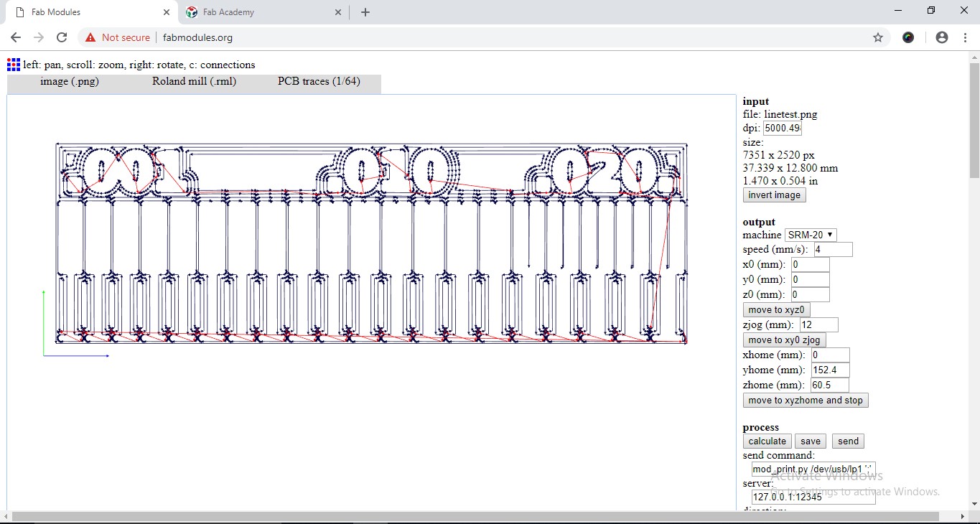Expand the machine SRM-20 dropdown
980x524 pixels.
(810, 235)
